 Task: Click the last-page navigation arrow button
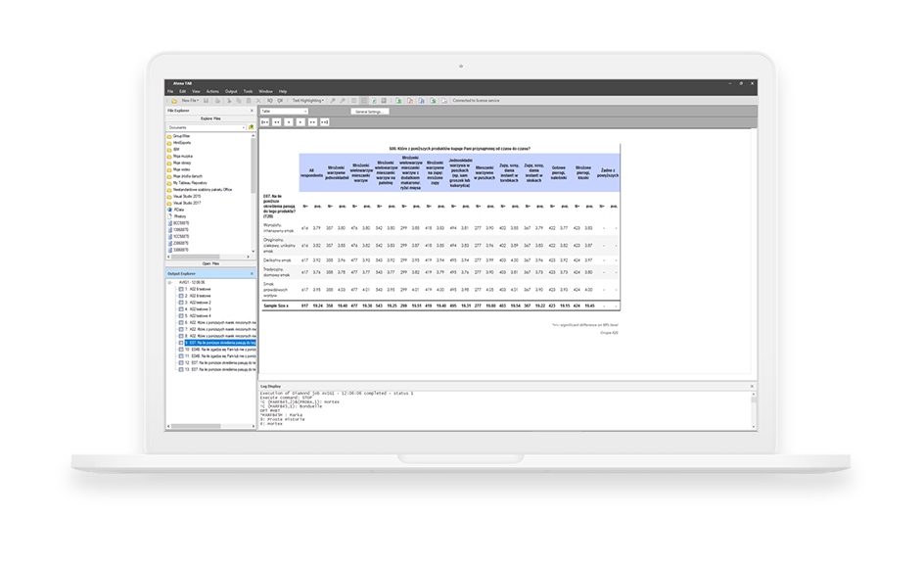(324, 120)
